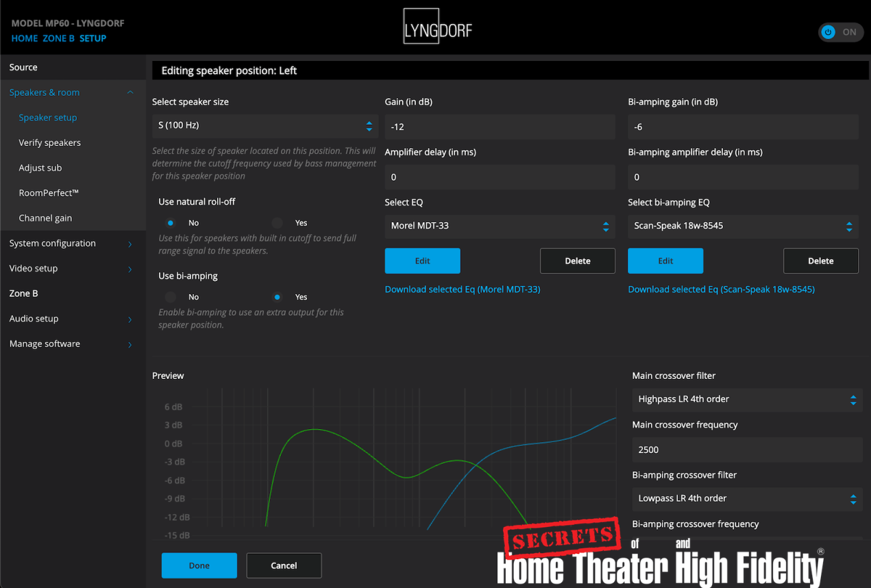Viewport: 871px width, 588px height.
Task: Open the Main crossover filter dropdown
Action: click(747, 400)
